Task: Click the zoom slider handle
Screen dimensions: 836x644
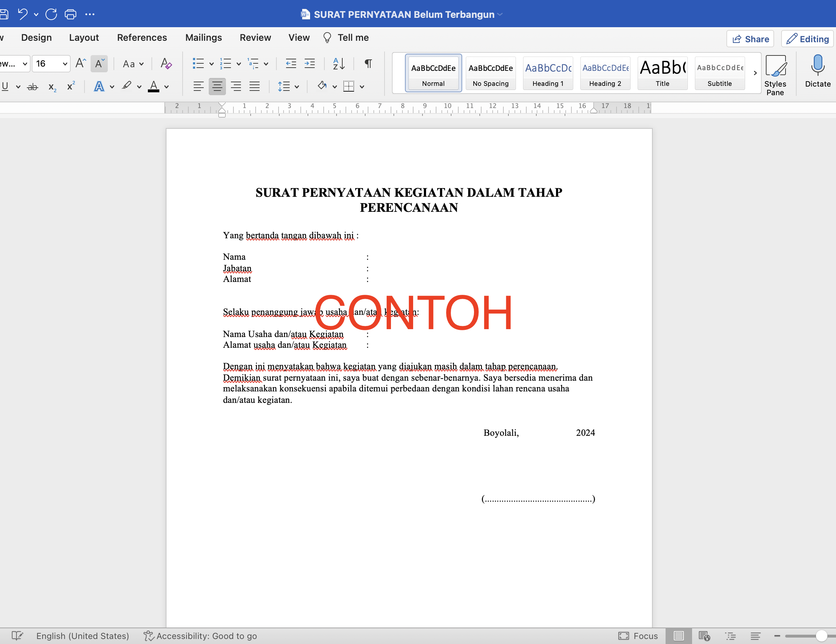Action: [x=821, y=635]
